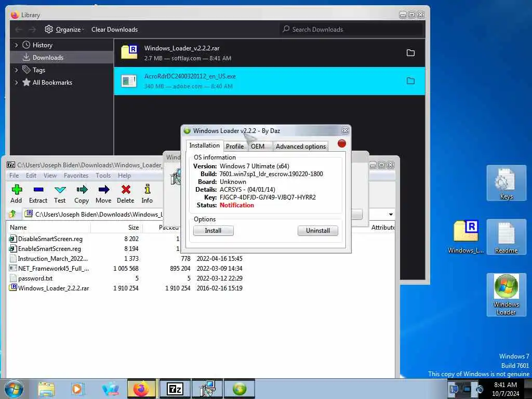Expand the All Bookmarks tree item
Screen dimensions: 532x399
point(16,83)
